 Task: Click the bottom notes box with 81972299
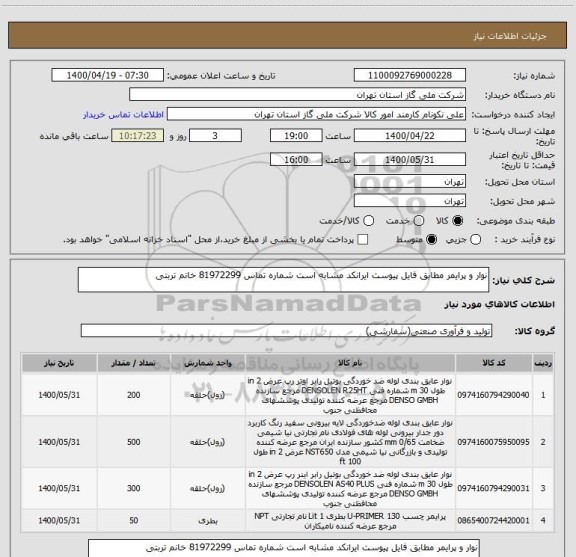click(284, 548)
